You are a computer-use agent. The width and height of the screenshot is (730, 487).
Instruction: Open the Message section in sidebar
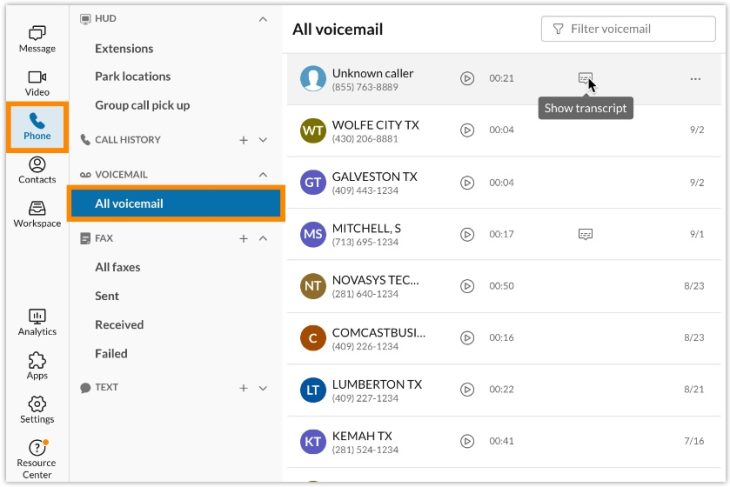37,38
